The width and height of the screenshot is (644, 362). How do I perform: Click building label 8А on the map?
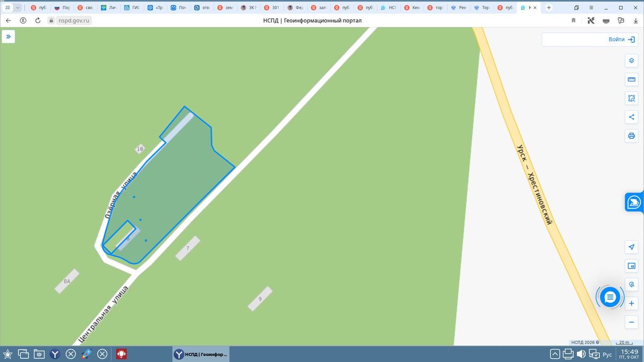tap(67, 281)
